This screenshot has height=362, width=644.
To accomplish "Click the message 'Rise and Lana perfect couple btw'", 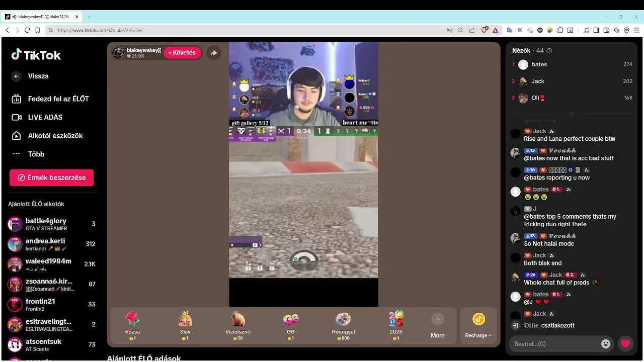I will click(570, 139).
